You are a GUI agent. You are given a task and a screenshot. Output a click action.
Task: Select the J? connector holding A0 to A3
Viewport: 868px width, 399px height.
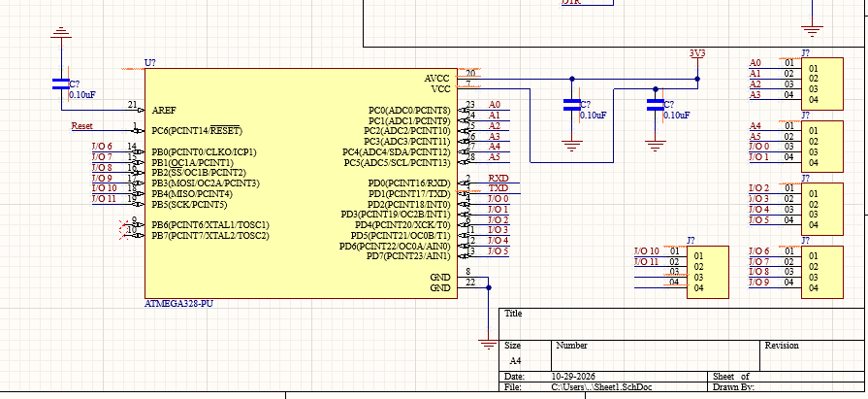[822, 83]
